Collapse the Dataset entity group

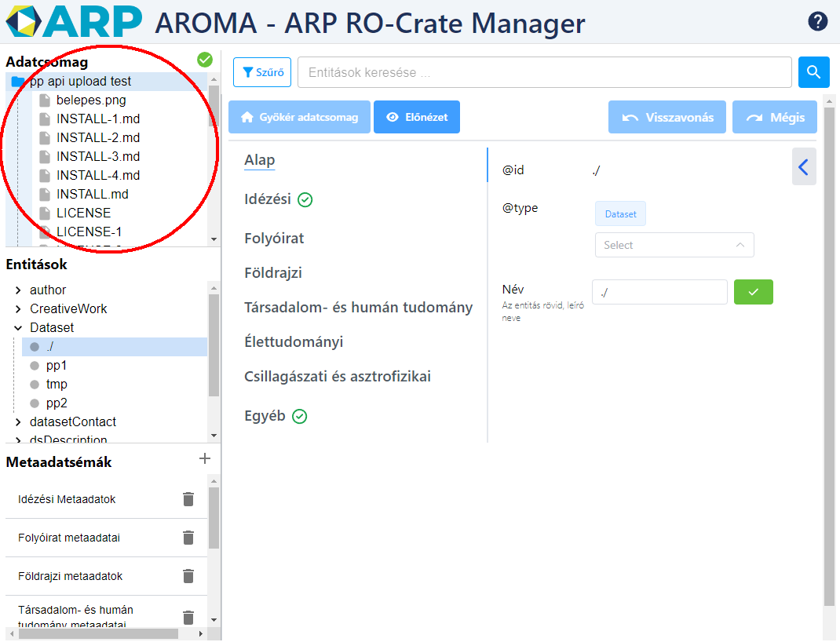coord(18,328)
